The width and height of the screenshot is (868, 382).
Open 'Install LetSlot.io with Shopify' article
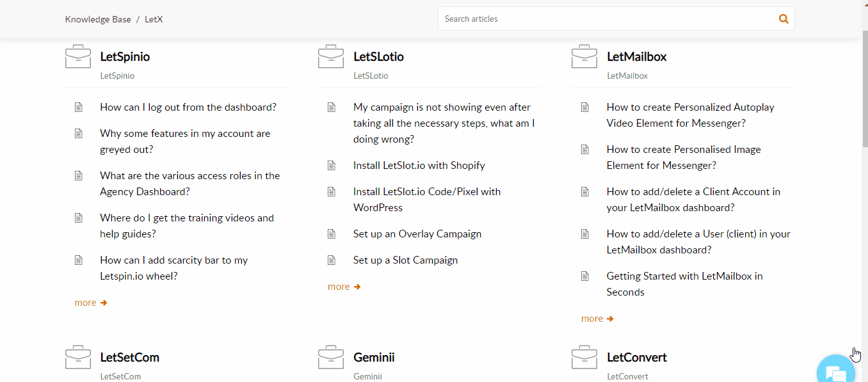click(419, 166)
